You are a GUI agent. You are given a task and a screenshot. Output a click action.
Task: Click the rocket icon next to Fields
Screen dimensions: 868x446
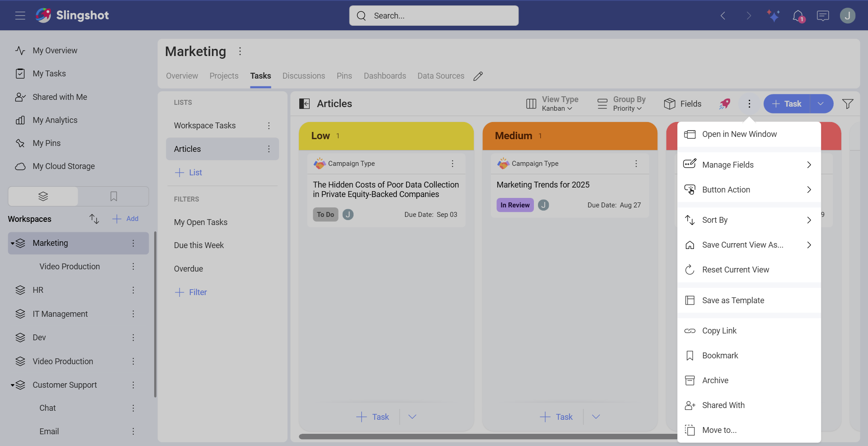724,103
